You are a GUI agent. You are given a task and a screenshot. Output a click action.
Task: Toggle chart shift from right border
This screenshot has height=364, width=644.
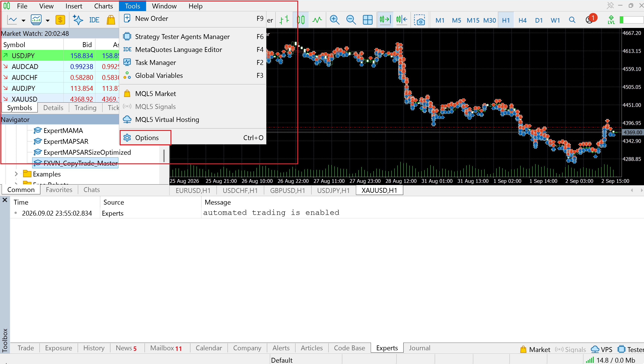click(401, 19)
